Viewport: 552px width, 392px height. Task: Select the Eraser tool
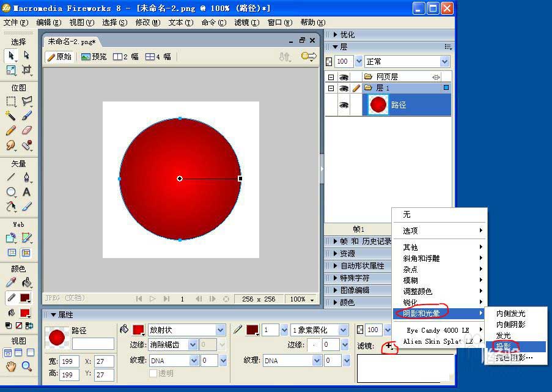(x=27, y=130)
